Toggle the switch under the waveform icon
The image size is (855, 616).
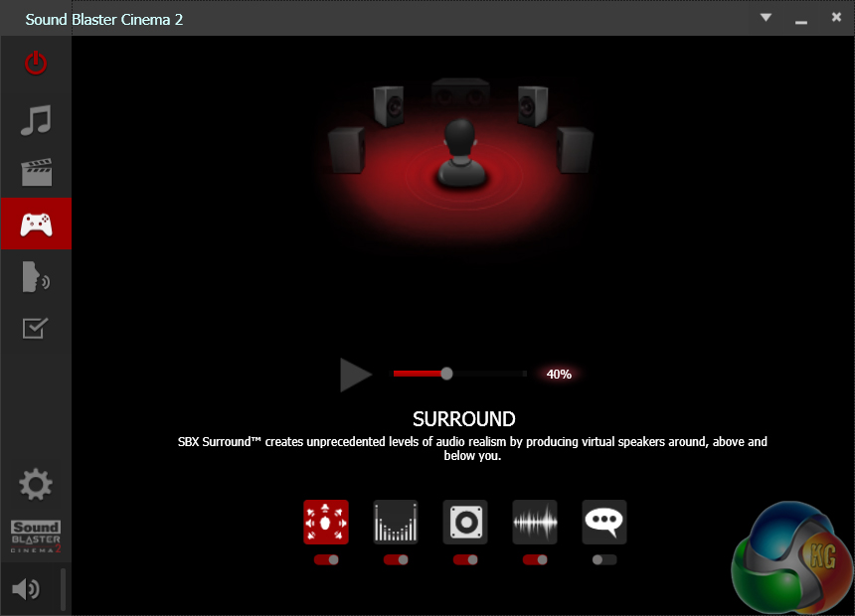[535, 559]
